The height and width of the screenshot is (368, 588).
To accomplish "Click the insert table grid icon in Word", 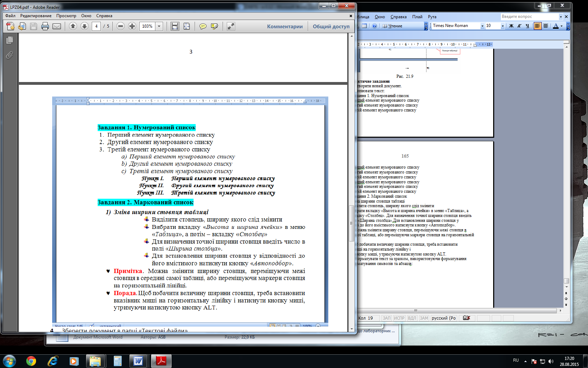I will (x=364, y=26).
